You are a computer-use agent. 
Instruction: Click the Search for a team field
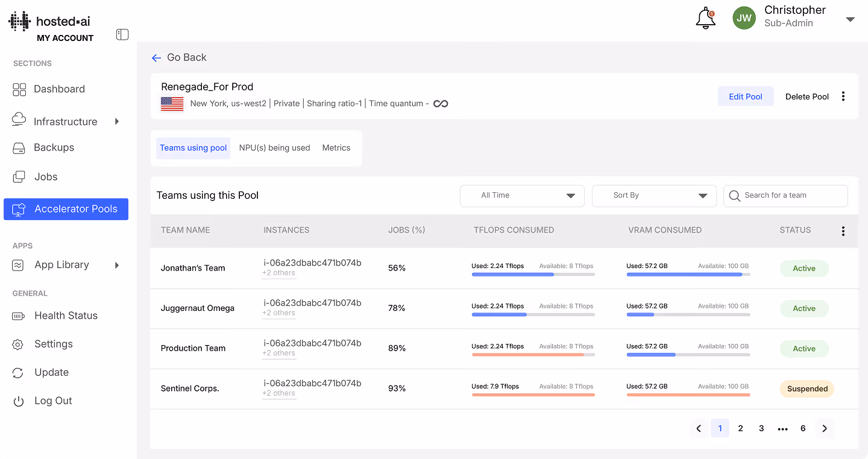(x=785, y=196)
